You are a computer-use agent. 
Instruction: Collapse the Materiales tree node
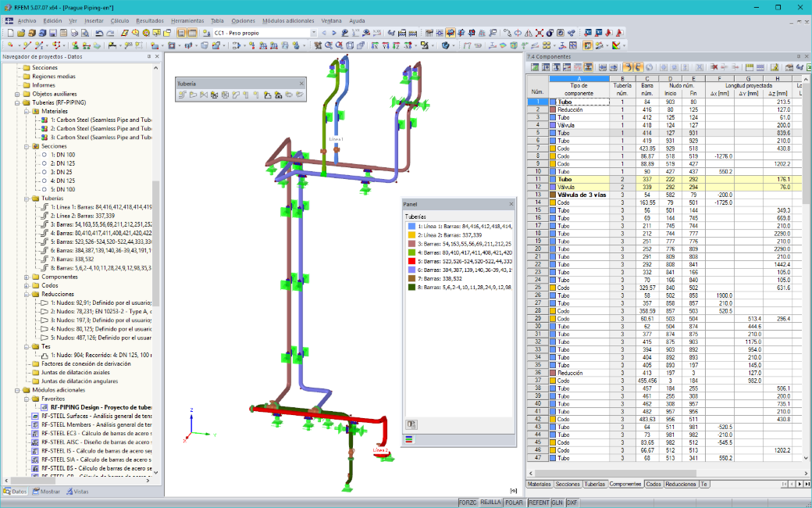27,112
